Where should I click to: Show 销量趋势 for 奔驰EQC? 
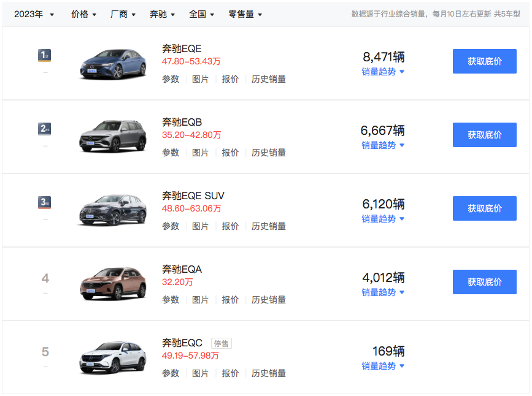383,366
